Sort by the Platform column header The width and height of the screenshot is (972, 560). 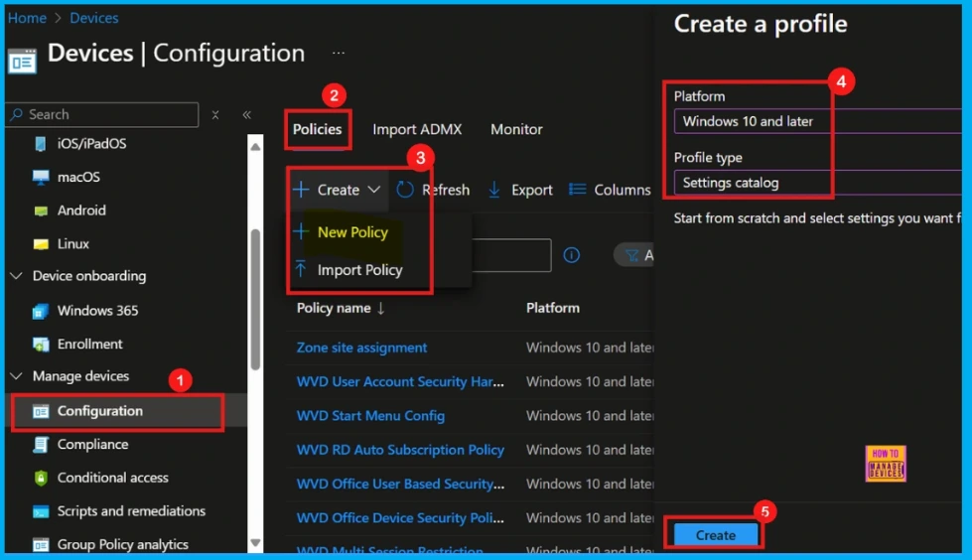552,308
